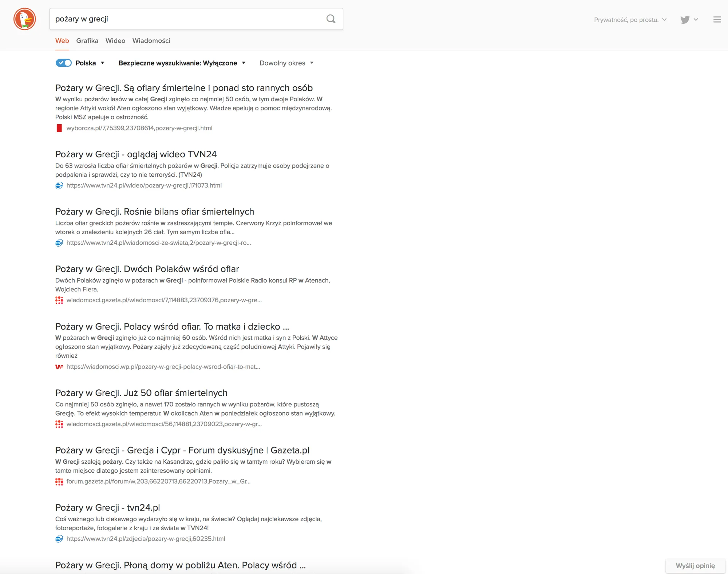The width and height of the screenshot is (728, 574).
Task: Expand the chevron next to Twitter icon
Action: point(696,20)
